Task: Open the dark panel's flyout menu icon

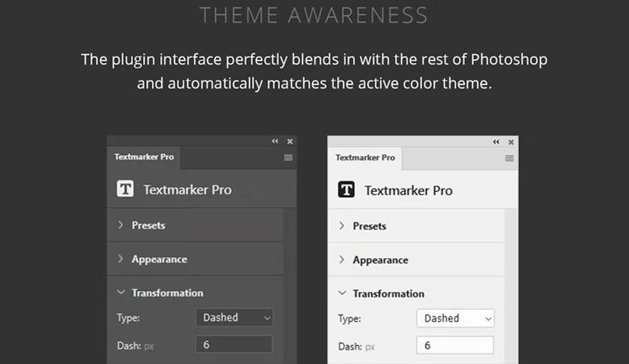Action: pyautogui.click(x=288, y=157)
